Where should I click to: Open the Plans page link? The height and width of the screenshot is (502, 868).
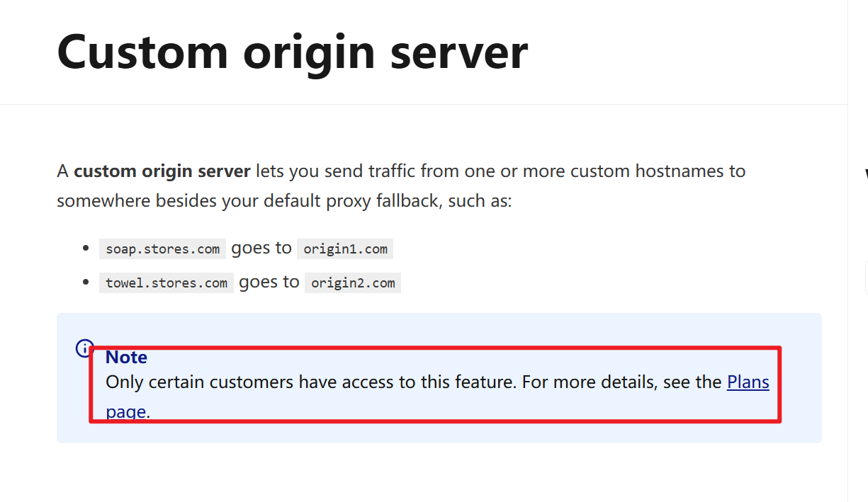pos(748,382)
